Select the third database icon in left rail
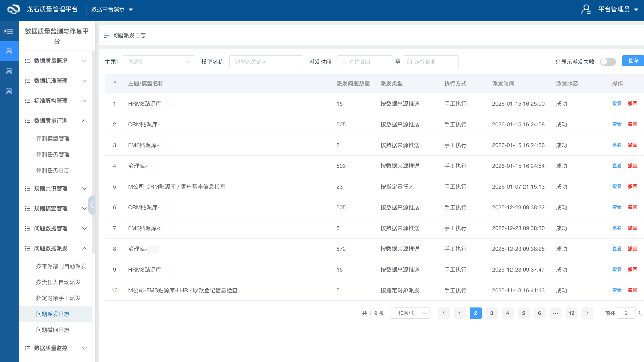This screenshot has width=644, height=362. click(x=9, y=91)
